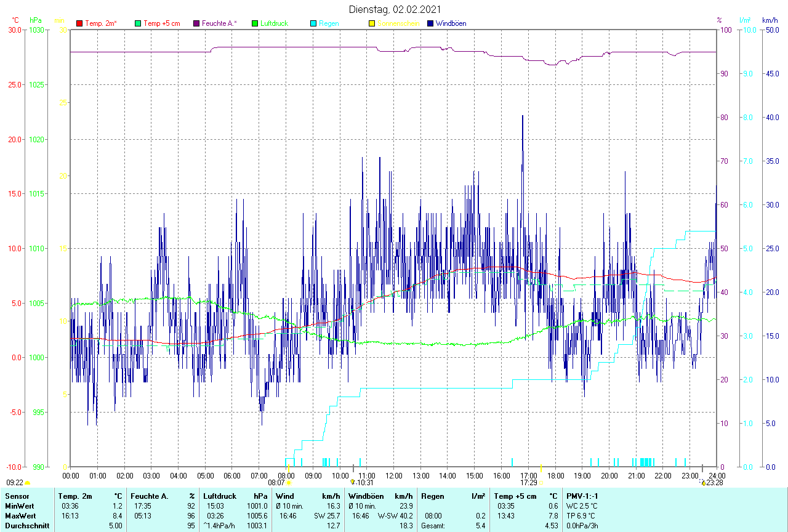Click the sun icon next to 09:22
The height and width of the screenshot is (532, 788).
pyautogui.click(x=28, y=483)
